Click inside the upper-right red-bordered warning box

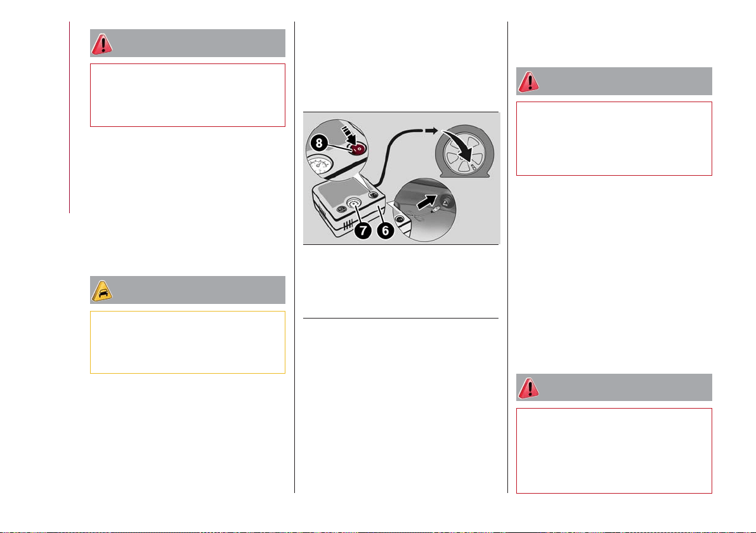coord(614,138)
